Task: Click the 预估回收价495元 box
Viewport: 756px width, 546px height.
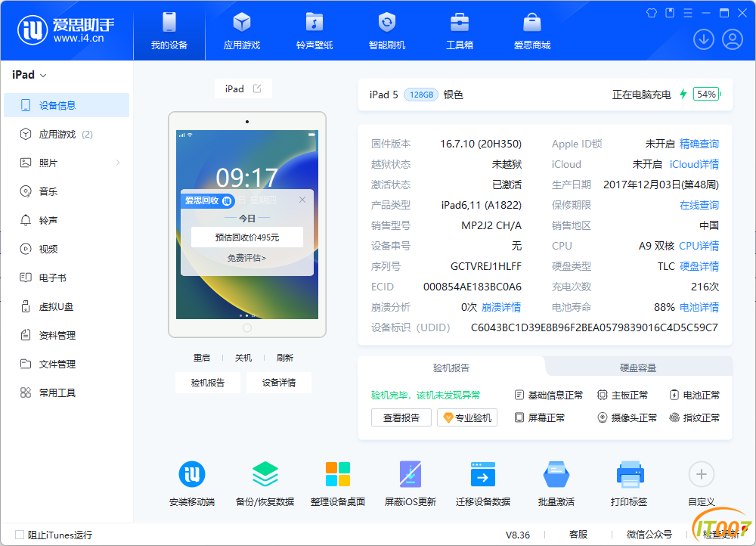Action: (x=247, y=237)
